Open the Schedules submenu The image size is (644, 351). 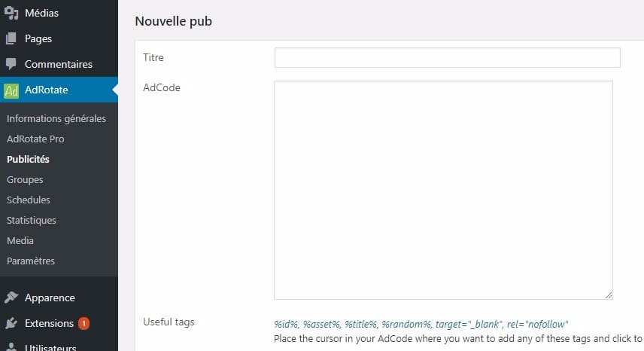point(29,200)
